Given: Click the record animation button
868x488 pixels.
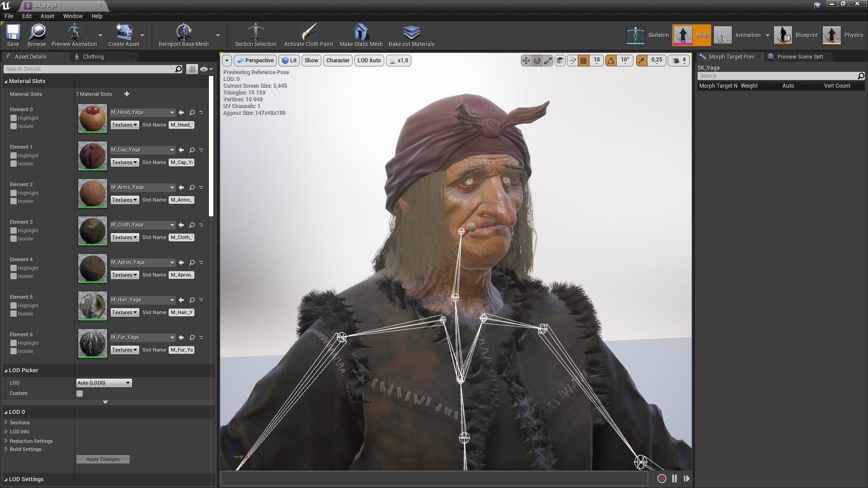Looking at the screenshot, I should click(661, 479).
